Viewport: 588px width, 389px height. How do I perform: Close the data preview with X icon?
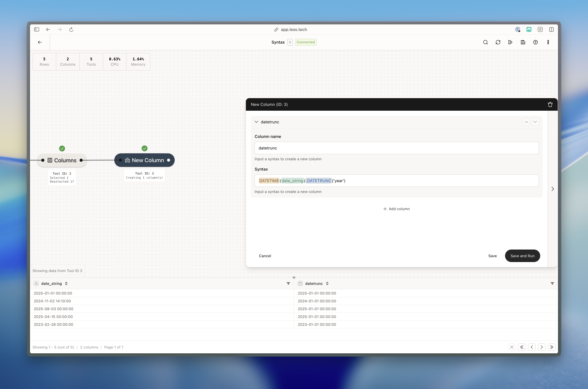pos(512,347)
